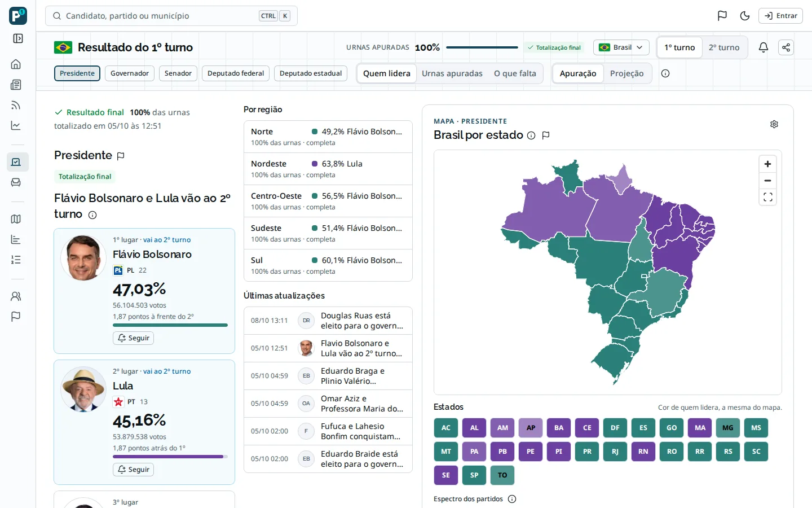Click the notification bell icon
The height and width of the screenshot is (508, 812).
tap(764, 47)
